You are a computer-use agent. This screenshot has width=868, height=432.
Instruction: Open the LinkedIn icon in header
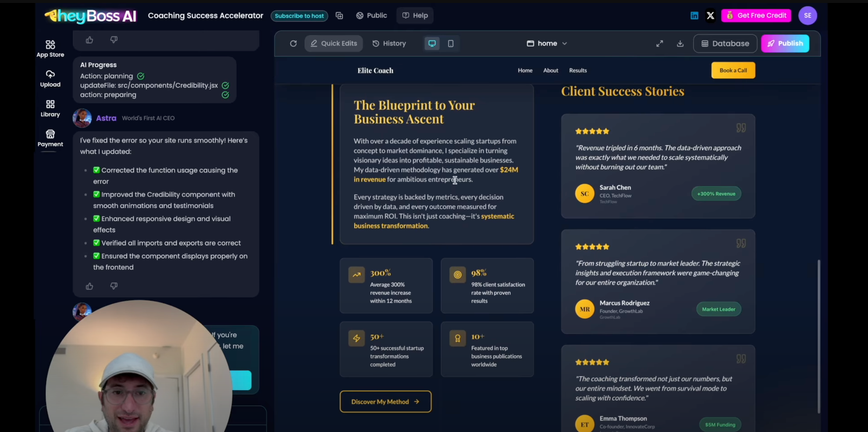pyautogui.click(x=694, y=15)
